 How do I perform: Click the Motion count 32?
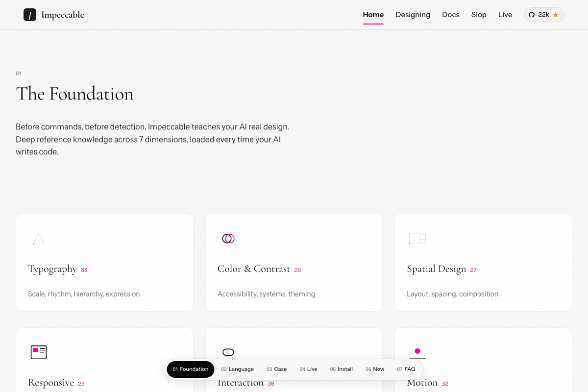click(445, 384)
